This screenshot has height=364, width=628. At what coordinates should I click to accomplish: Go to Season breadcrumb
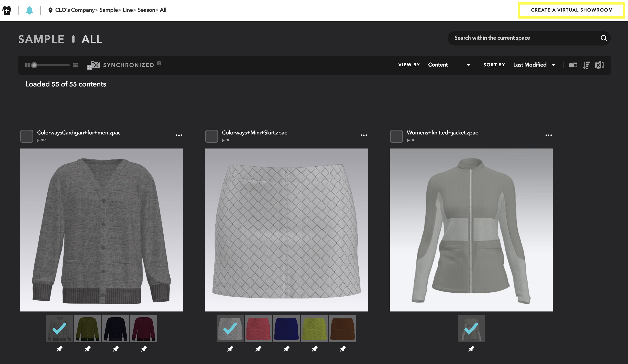coord(146,10)
